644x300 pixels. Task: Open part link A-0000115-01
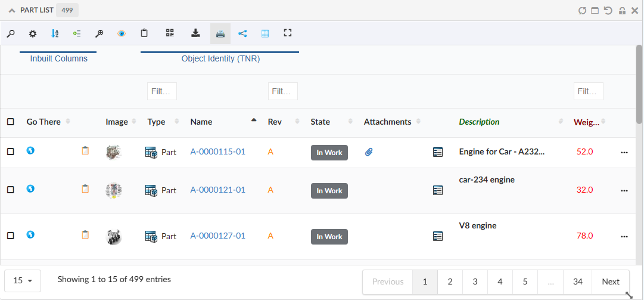[x=217, y=152]
